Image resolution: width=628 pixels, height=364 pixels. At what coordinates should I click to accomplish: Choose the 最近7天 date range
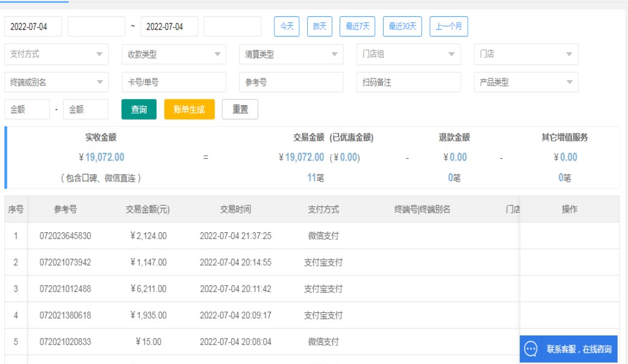[358, 26]
